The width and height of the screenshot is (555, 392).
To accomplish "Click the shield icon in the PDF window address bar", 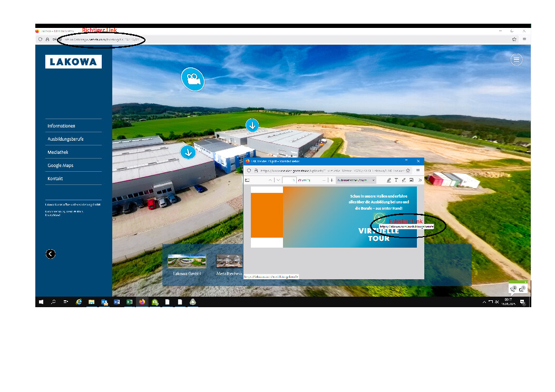I will click(249, 171).
